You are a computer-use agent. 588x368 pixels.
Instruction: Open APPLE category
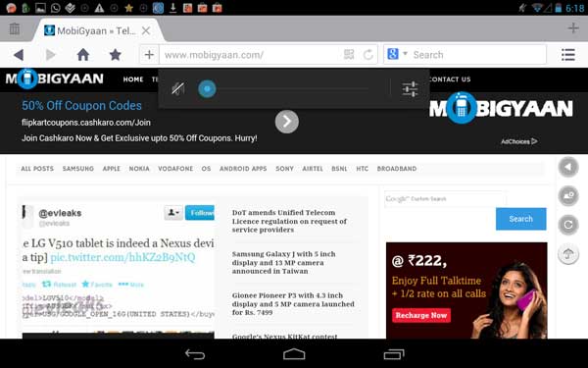[112, 169]
